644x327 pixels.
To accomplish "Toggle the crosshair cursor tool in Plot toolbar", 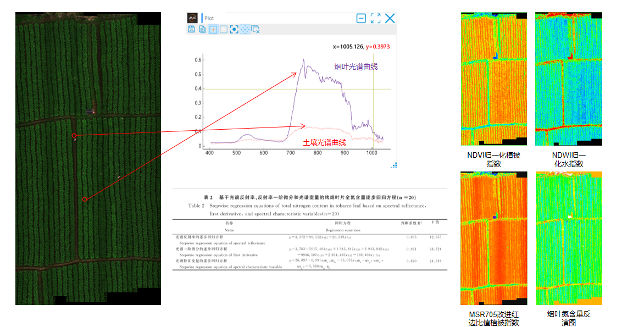I will click(213, 29).
